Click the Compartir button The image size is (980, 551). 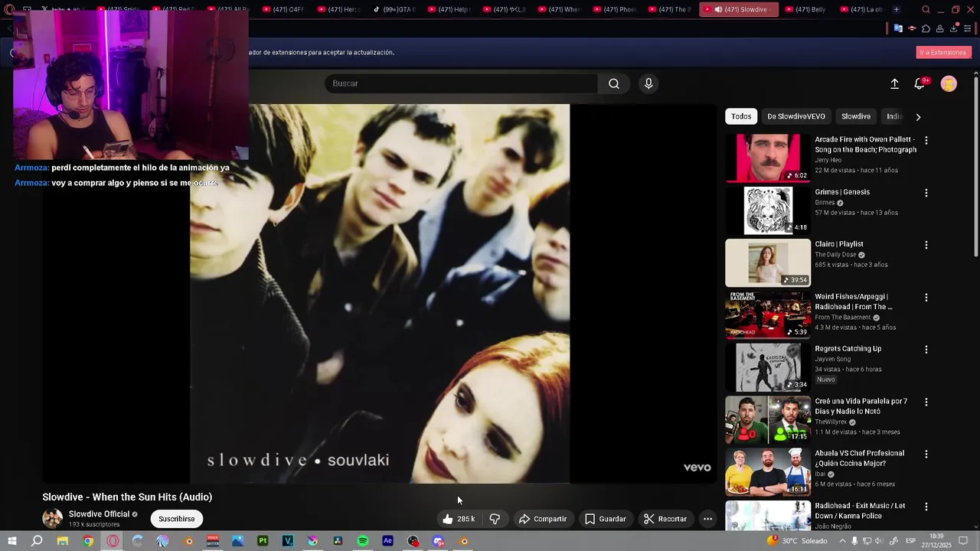543,519
